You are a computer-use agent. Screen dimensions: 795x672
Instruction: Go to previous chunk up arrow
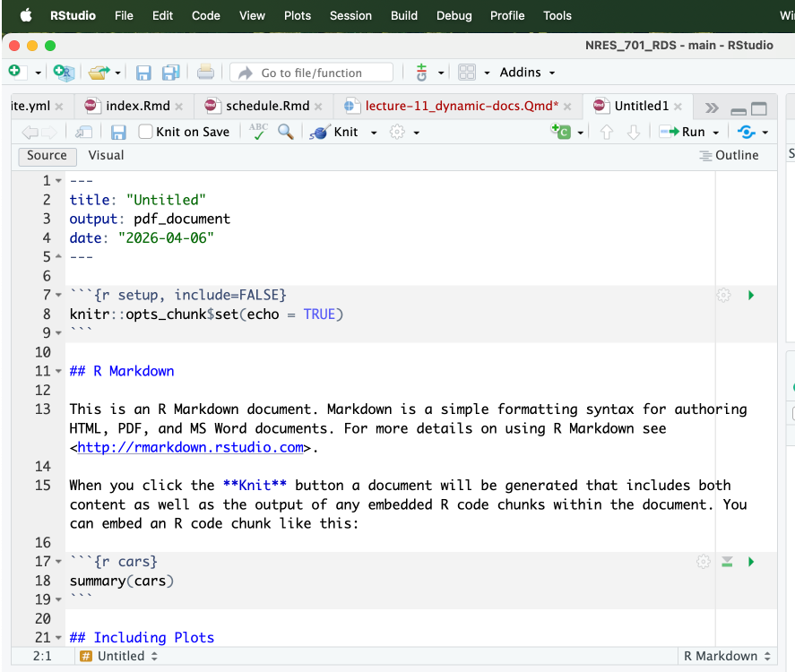coord(607,133)
